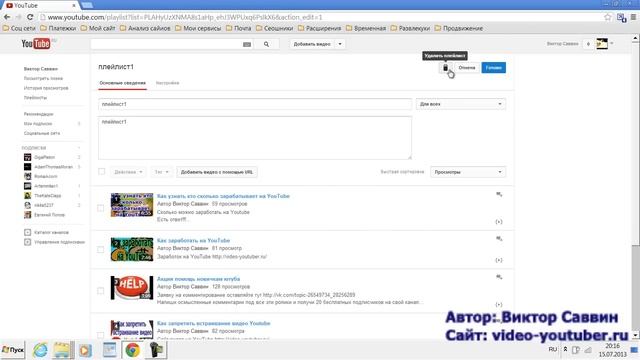Viewport: 640px width, 360px height.
Task: Go back with browser back arrow
Action: click(x=7, y=17)
